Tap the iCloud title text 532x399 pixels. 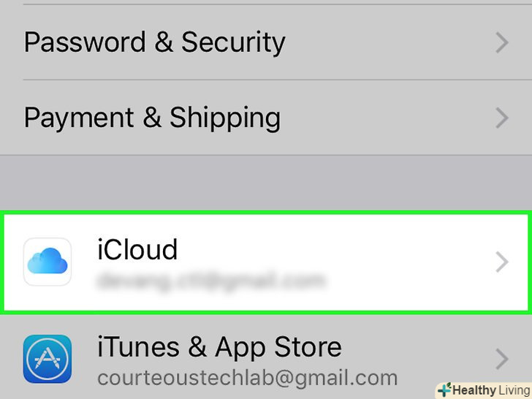pyautogui.click(x=137, y=250)
